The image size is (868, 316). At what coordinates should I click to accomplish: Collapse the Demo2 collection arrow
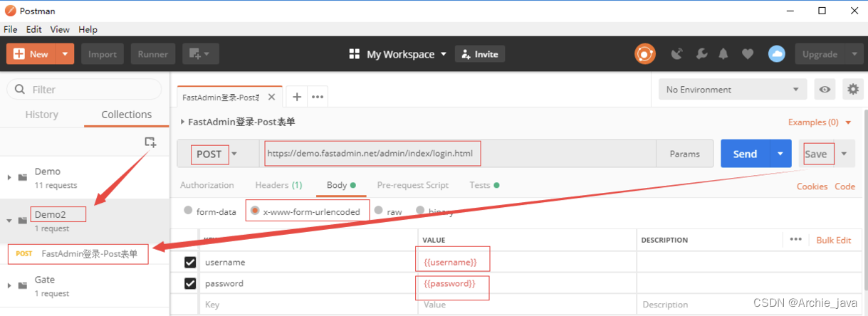(x=9, y=221)
